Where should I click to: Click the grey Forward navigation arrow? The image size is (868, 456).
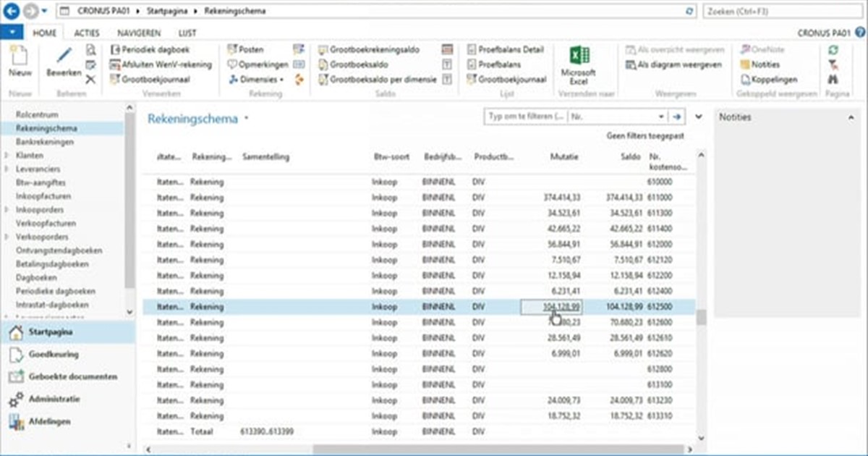pos(30,12)
